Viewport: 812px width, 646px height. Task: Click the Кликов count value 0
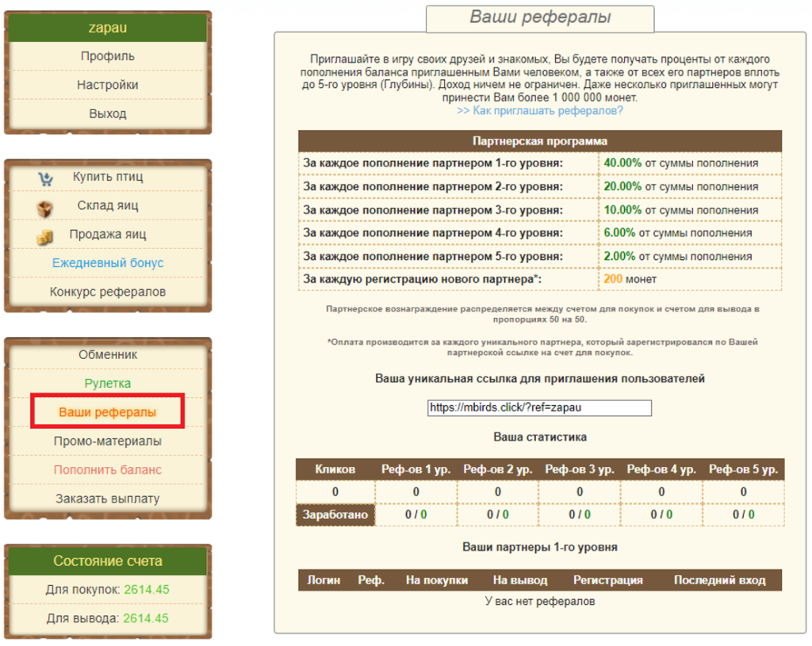(335, 491)
